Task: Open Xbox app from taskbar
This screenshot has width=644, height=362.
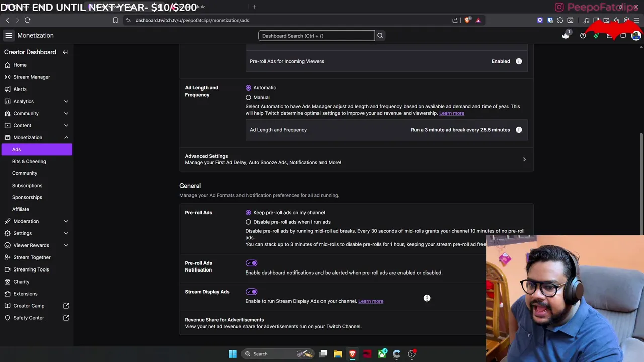Action: point(382,354)
